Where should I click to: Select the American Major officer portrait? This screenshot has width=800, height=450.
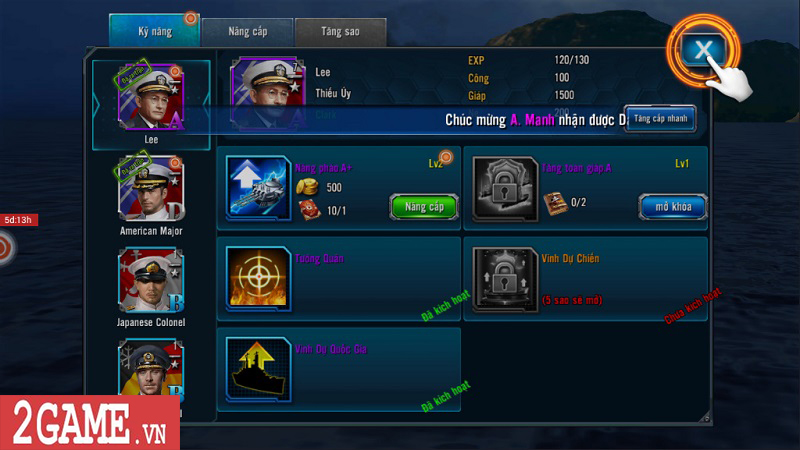(x=151, y=189)
